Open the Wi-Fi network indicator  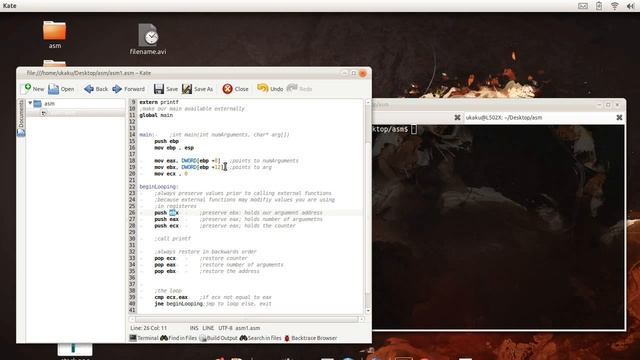(x=615, y=6)
